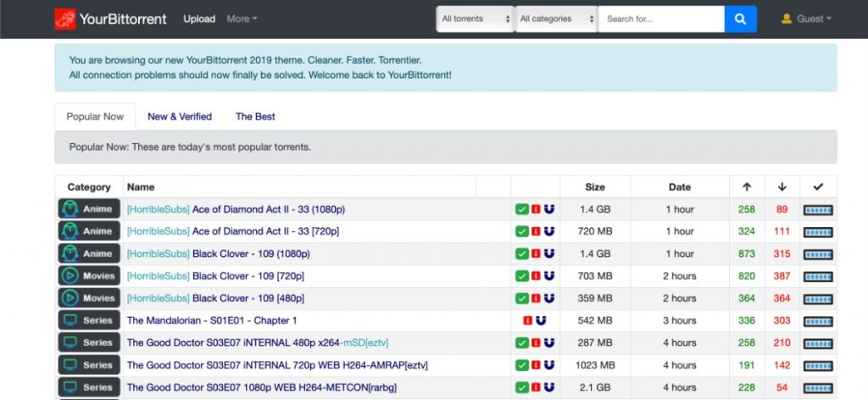868x400 pixels.
Task: Click health bar on Black Clover 109 [480p] row
Action: point(818,299)
